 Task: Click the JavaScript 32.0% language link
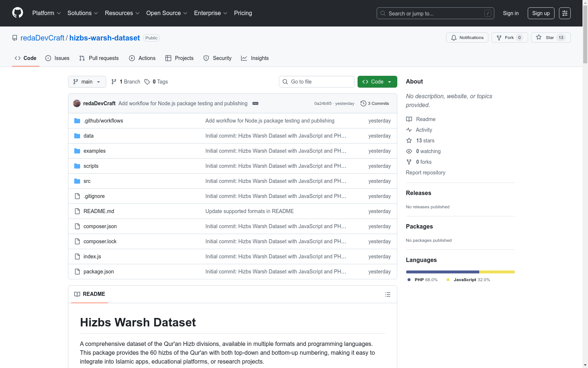468,280
